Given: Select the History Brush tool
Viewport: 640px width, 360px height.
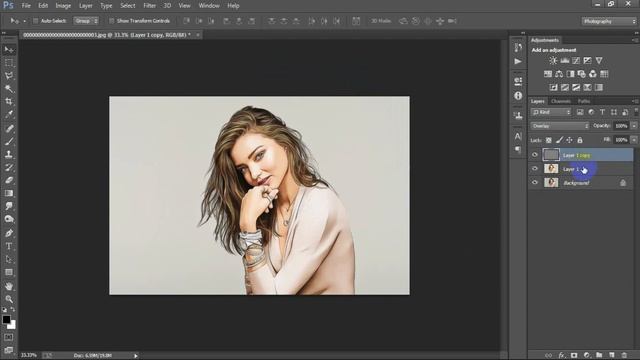Looking at the screenshot, I should click(9, 167).
